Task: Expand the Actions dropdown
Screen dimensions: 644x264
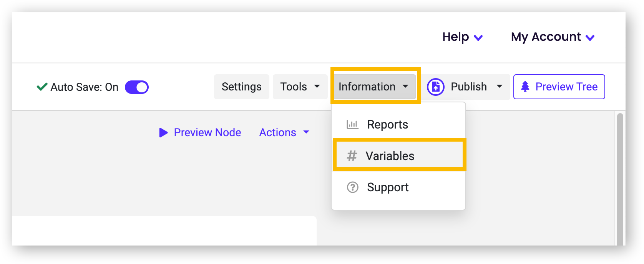Action: click(x=284, y=132)
